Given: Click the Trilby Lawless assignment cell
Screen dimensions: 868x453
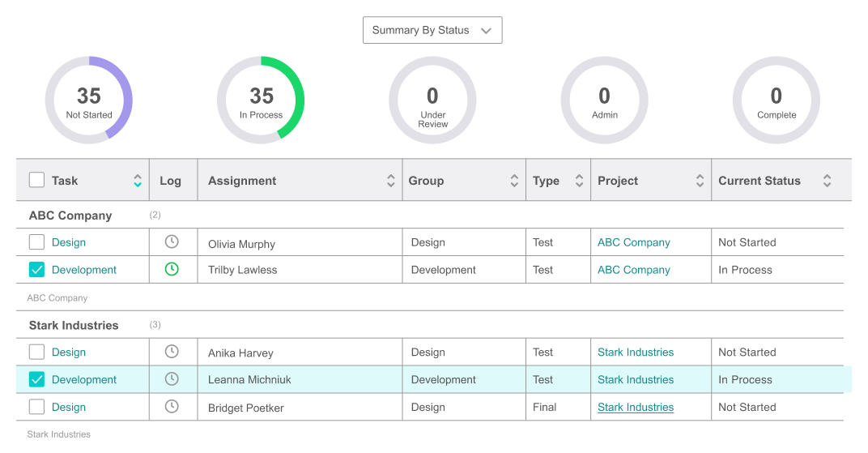Looking at the screenshot, I should point(300,270).
